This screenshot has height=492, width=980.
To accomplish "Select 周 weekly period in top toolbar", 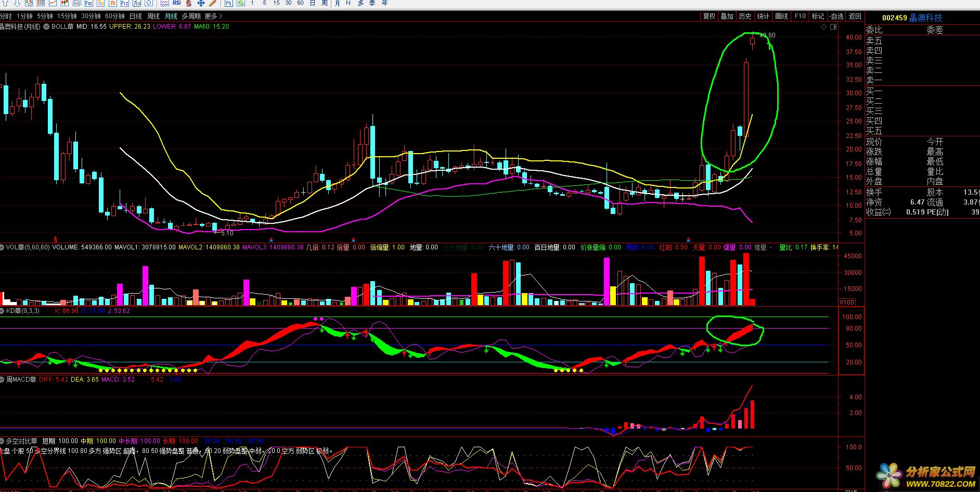I will (x=325, y=3).
